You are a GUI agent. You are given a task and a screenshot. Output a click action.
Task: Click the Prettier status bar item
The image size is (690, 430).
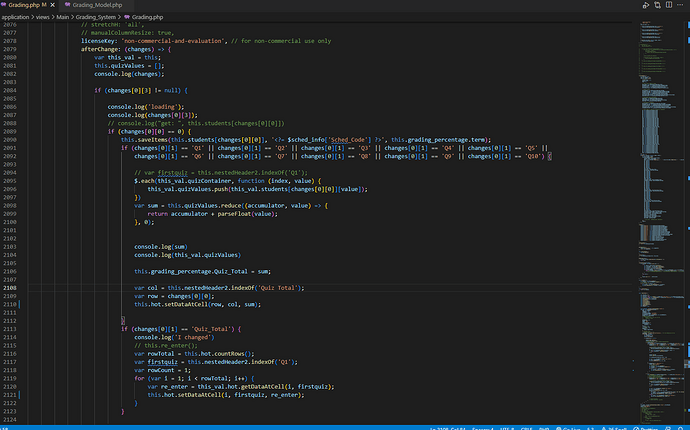(x=646, y=428)
